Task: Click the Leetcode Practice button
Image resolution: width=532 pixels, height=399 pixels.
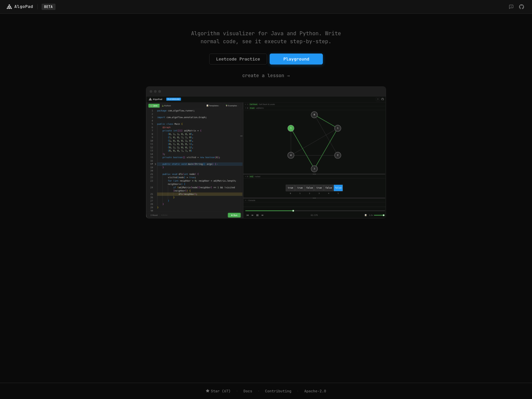Action: (x=238, y=59)
